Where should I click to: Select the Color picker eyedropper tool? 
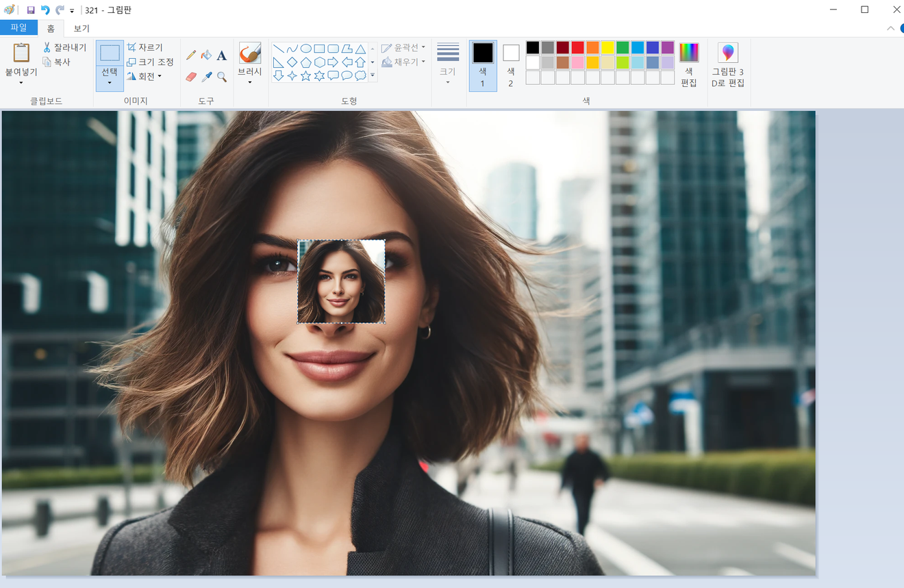pyautogui.click(x=206, y=77)
